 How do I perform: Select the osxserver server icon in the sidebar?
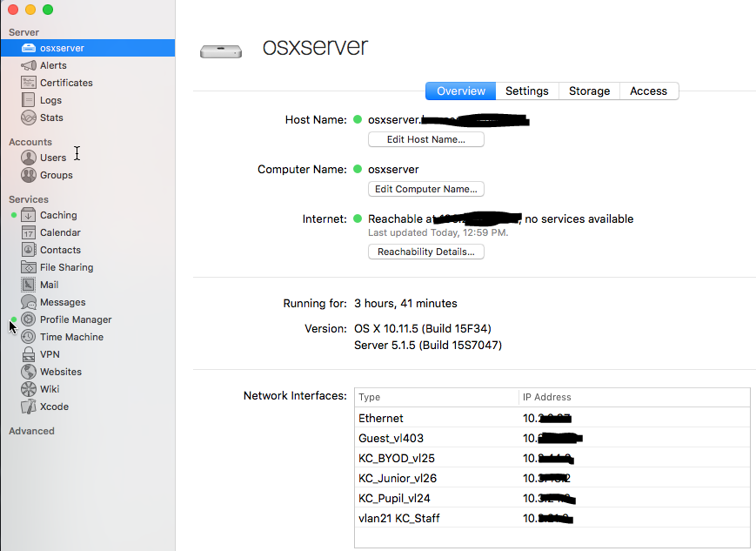point(29,48)
